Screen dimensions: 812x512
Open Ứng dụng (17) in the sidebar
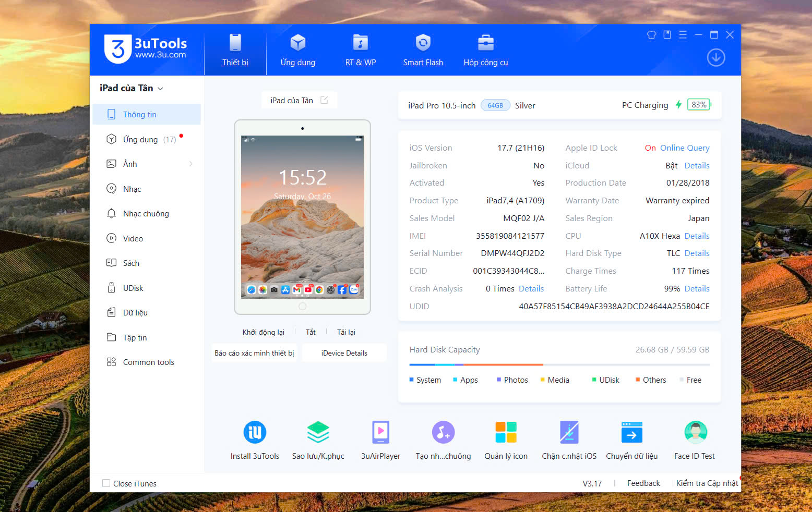[x=147, y=139]
